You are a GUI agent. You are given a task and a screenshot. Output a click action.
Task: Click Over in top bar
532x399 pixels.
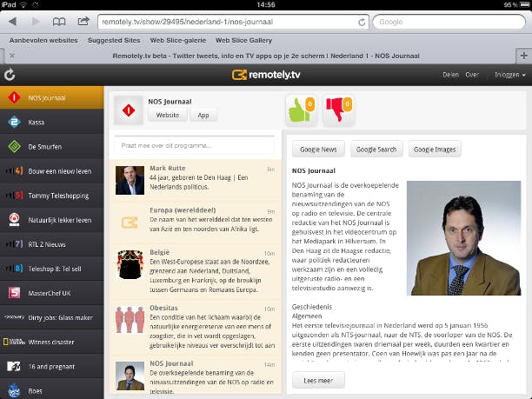[x=472, y=75]
